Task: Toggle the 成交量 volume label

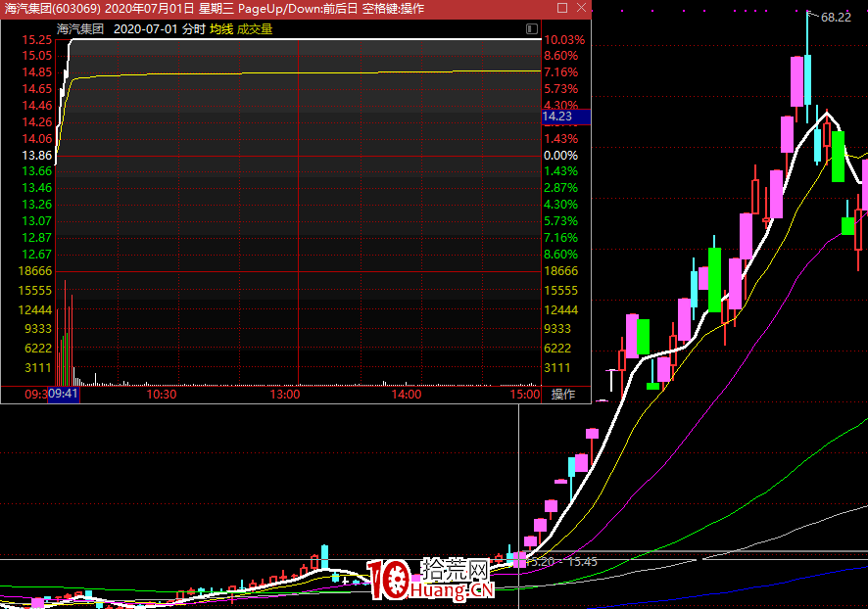Action: 255,29
